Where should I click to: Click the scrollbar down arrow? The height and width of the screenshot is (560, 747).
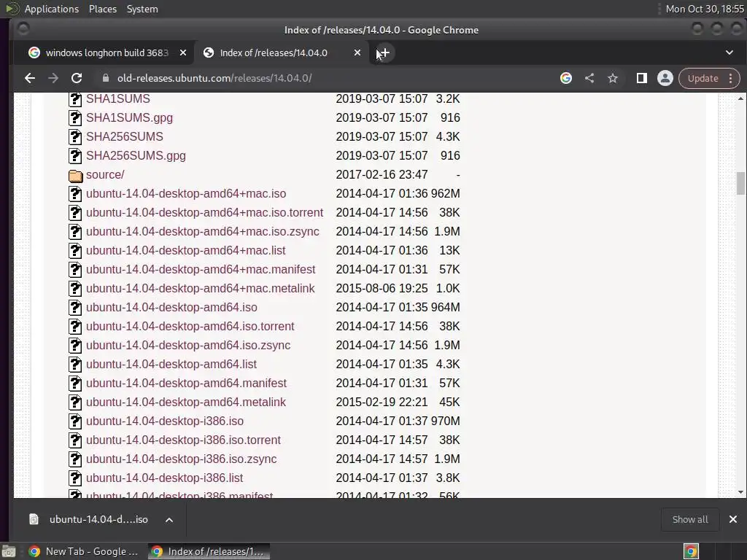click(740, 492)
